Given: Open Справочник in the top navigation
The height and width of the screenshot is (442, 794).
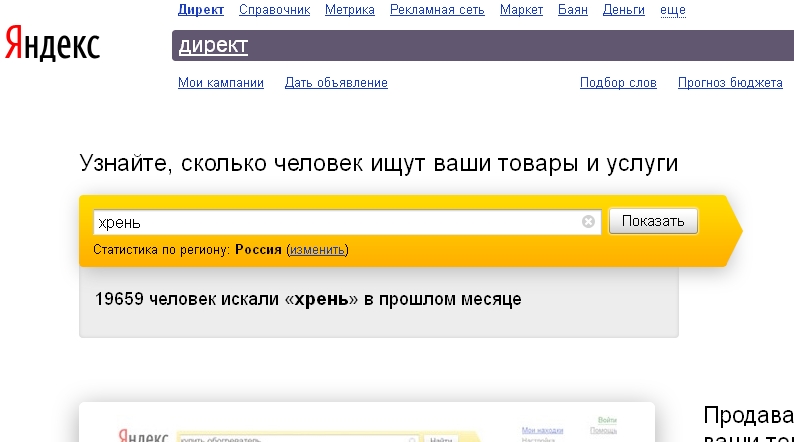Looking at the screenshot, I should coord(274,10).
